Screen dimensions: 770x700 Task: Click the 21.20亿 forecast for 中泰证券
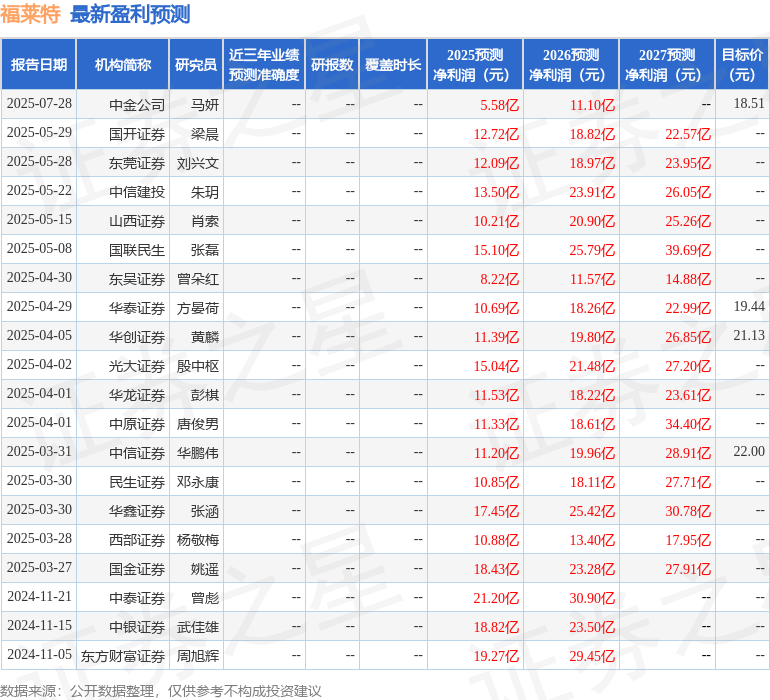[x=496, y=598]
